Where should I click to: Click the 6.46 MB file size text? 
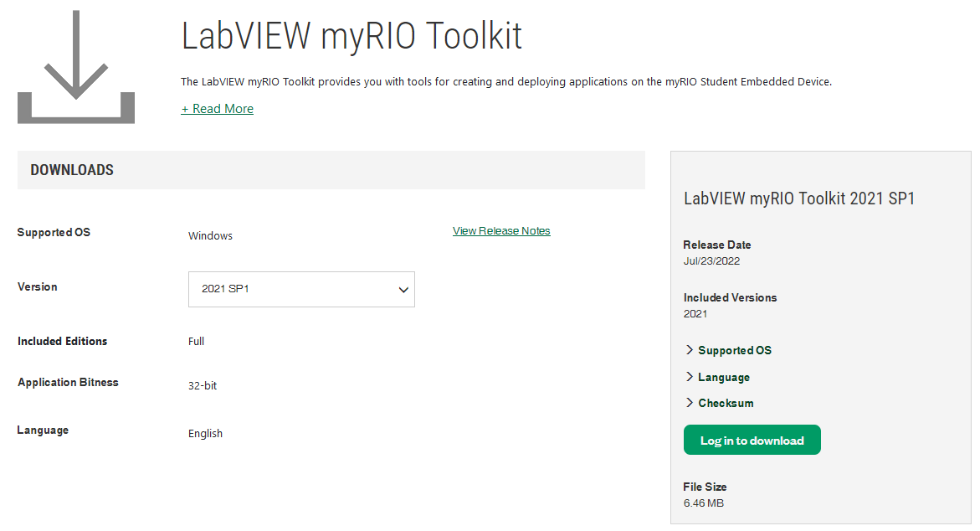pyautogui.click(x=703, y=503)
